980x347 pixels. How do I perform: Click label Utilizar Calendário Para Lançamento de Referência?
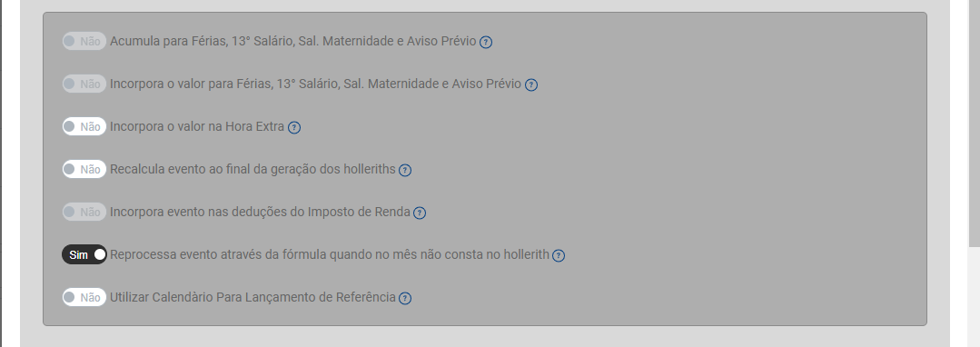click(252, 298)
